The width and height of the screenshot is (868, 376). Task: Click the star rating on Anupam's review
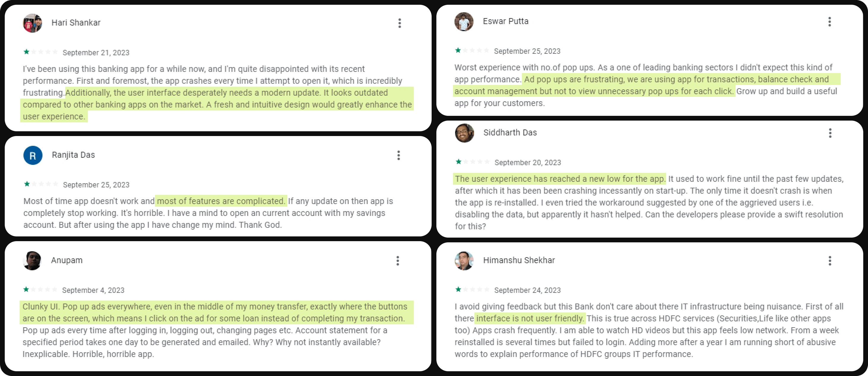[40, 290]
